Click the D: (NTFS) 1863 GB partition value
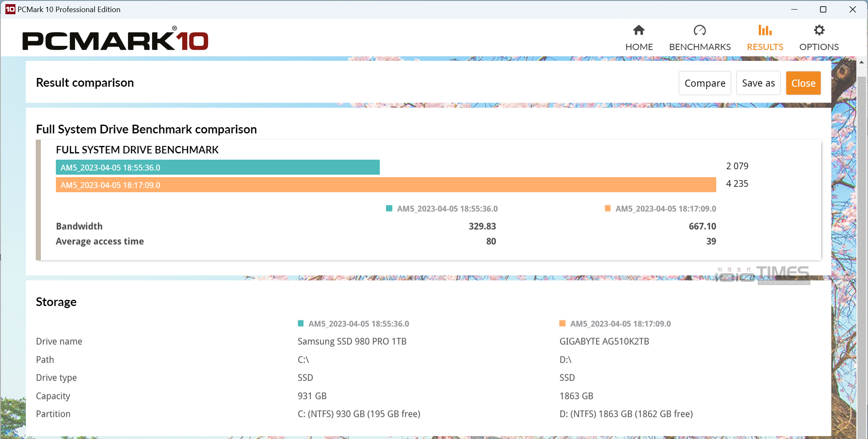868x439 pixels. 626,414
